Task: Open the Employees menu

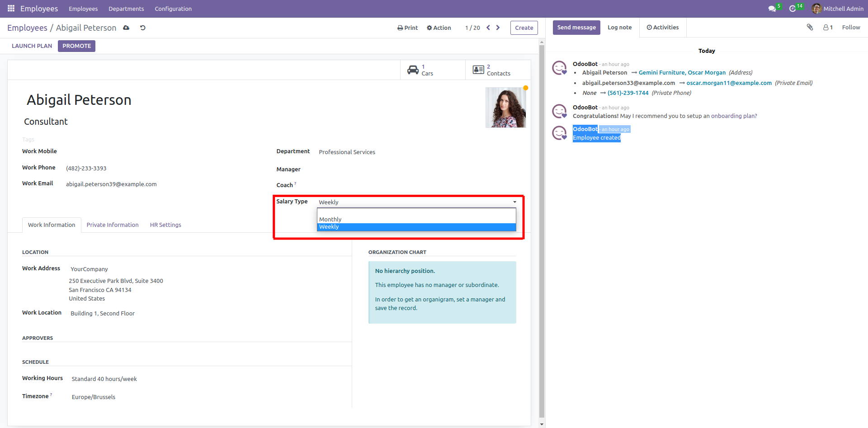Action: [x=83, y=9]
